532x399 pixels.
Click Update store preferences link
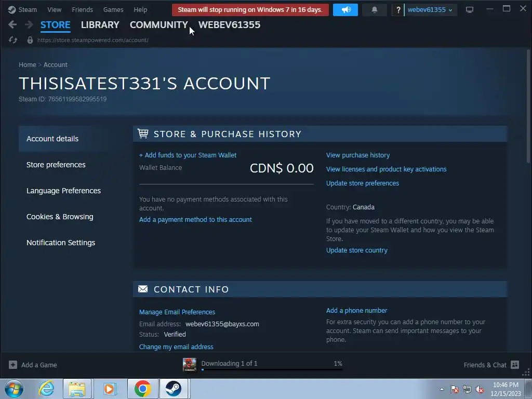pos(362,183)
